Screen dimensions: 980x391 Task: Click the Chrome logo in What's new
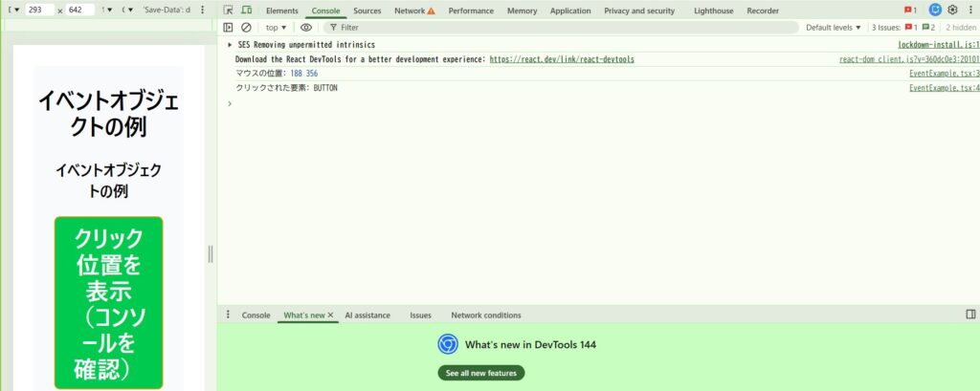pyautogui.click(x=448, y=344)
